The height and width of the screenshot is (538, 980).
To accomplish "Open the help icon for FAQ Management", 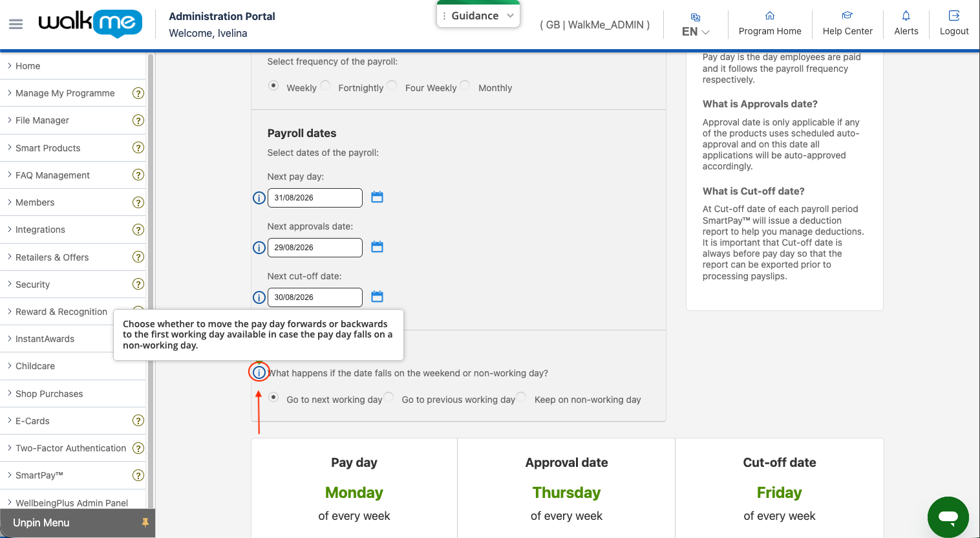I will 138,175.
